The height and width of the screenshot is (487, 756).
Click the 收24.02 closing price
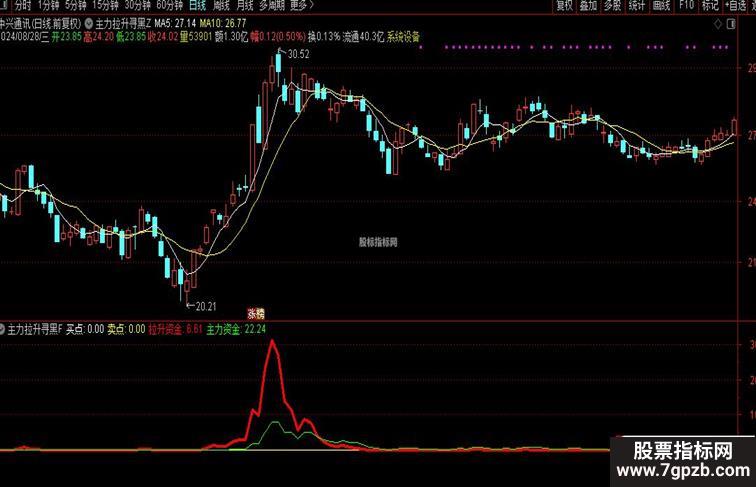pos(163,37)
